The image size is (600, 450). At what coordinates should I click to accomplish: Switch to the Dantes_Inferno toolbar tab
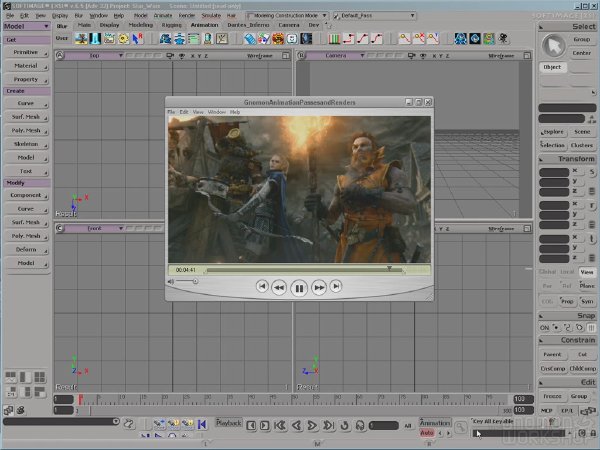pyautogui.click(x=248, y=25)
